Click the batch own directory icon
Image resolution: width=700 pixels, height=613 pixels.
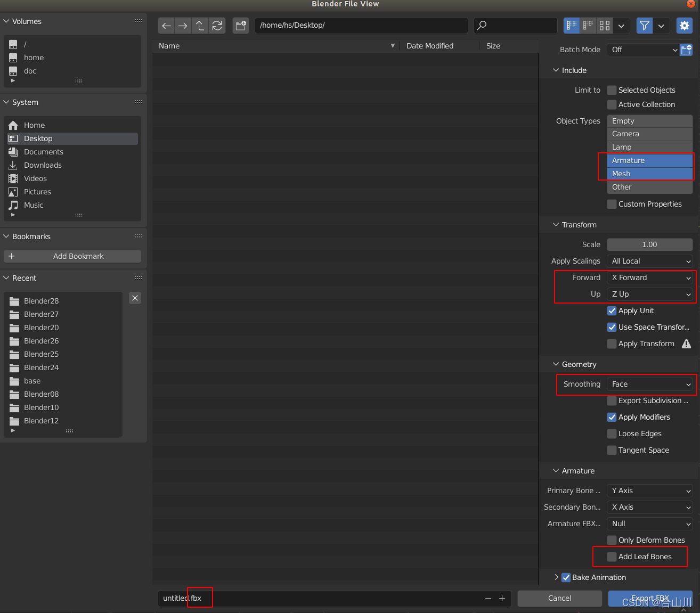point(686,50)
